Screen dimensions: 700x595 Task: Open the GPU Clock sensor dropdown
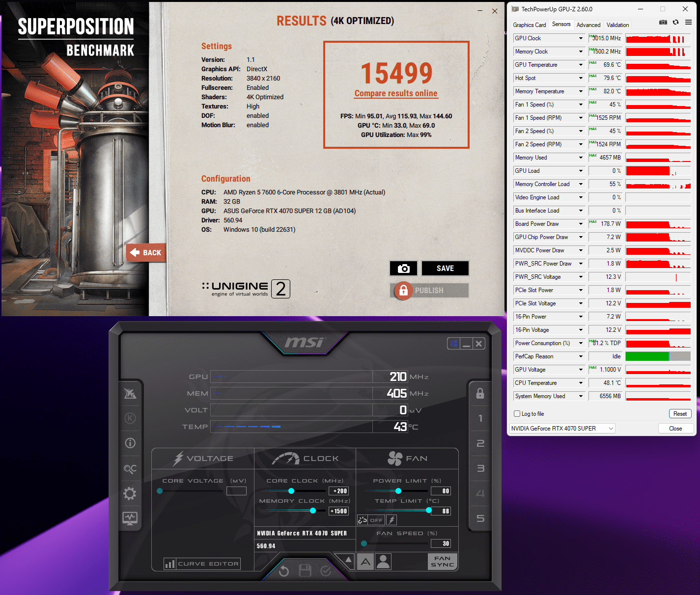coord(581,38)
